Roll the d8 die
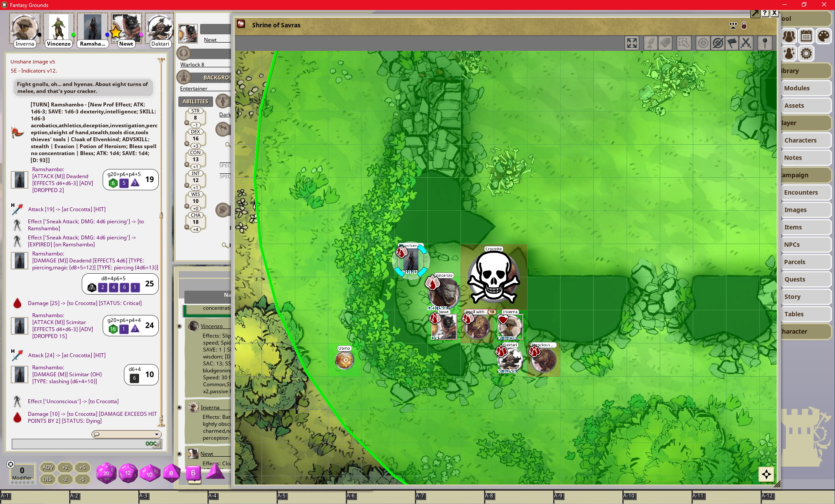 171,473
